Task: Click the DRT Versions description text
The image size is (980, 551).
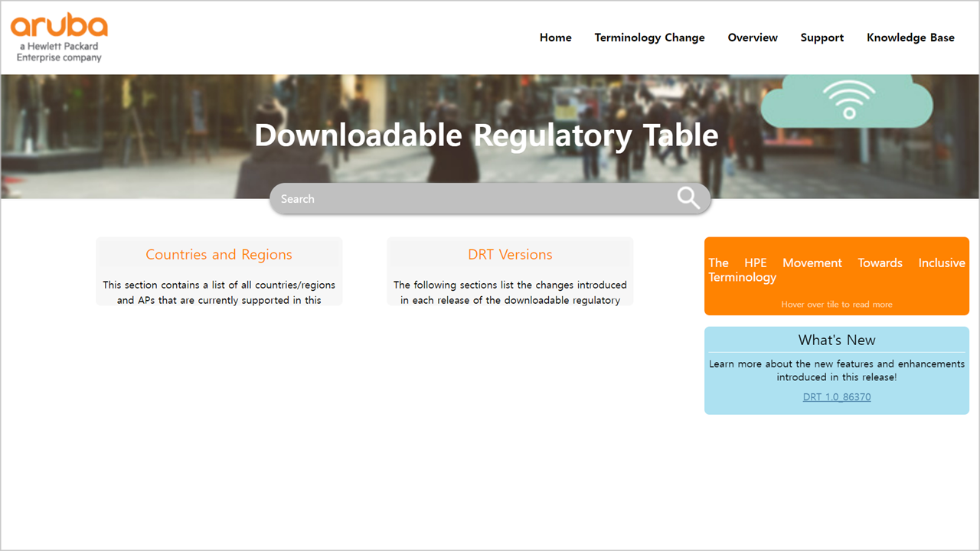Action: pyautogui.click(x=510, y=292)
